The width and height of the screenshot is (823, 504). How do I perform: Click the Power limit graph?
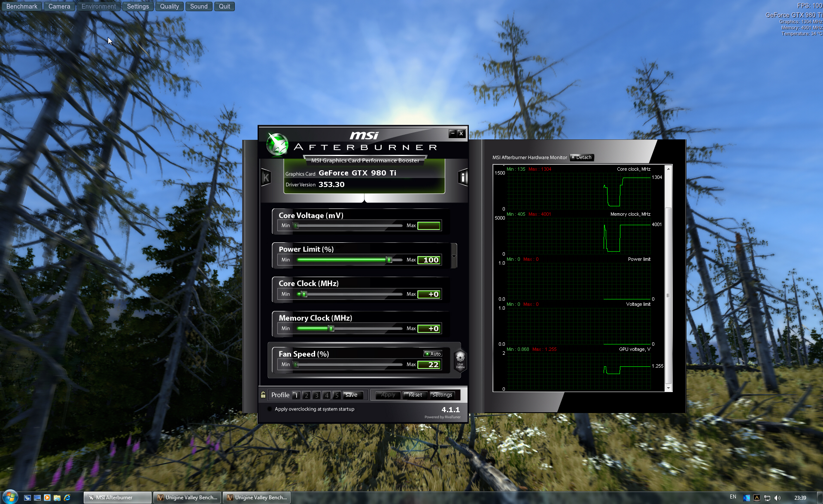point(579,281)
